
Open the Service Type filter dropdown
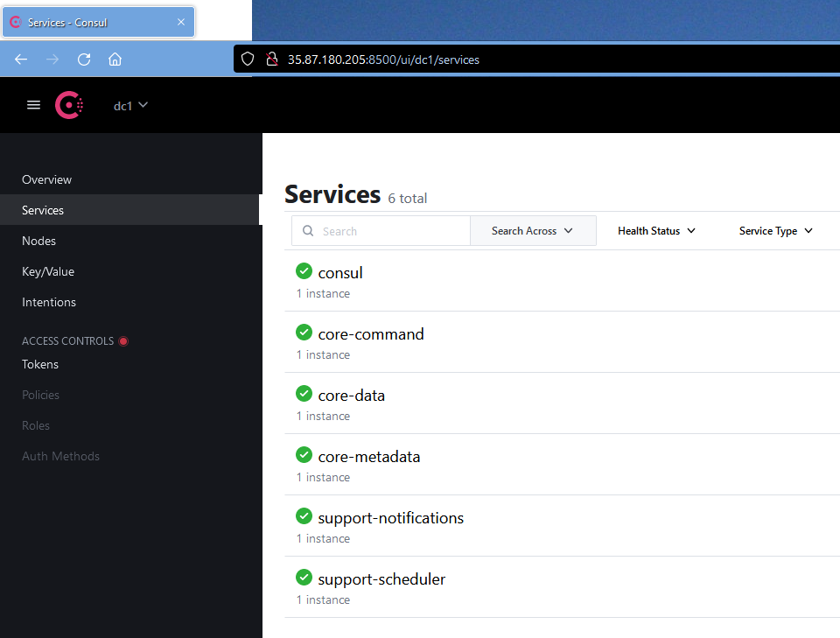click(776, 231)
